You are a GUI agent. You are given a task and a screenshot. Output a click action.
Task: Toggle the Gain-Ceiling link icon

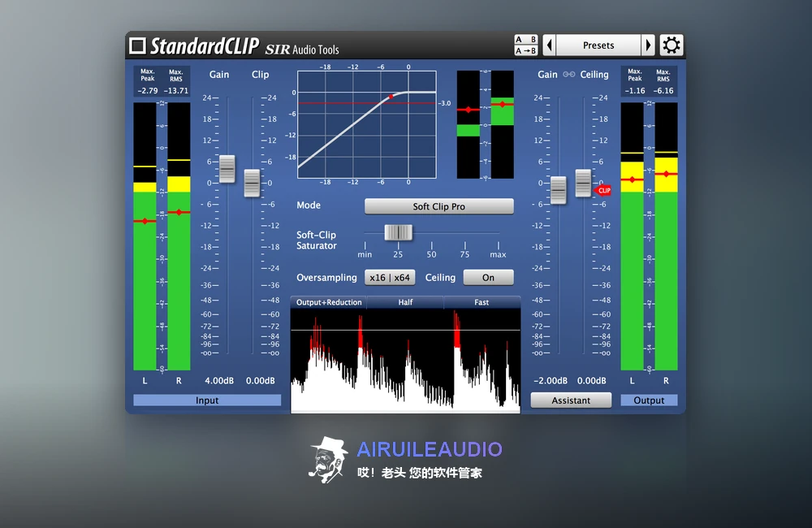tap(568, 74)
